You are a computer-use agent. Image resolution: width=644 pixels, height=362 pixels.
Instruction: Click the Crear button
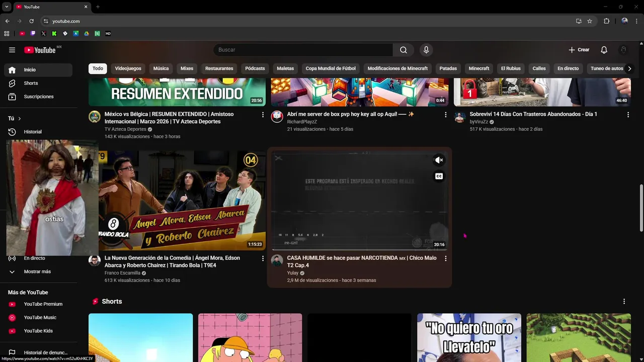[579, 50]
